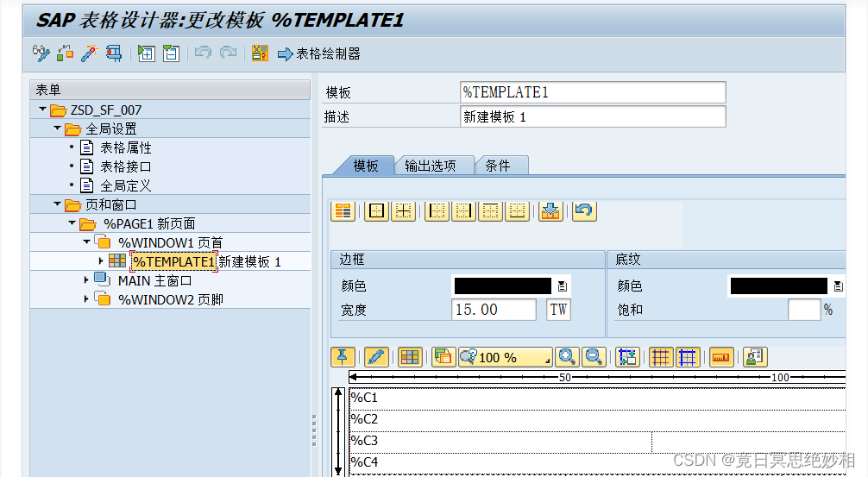Click the 宽度 field showing 15.00
The image size is (868, 477).
494,310
